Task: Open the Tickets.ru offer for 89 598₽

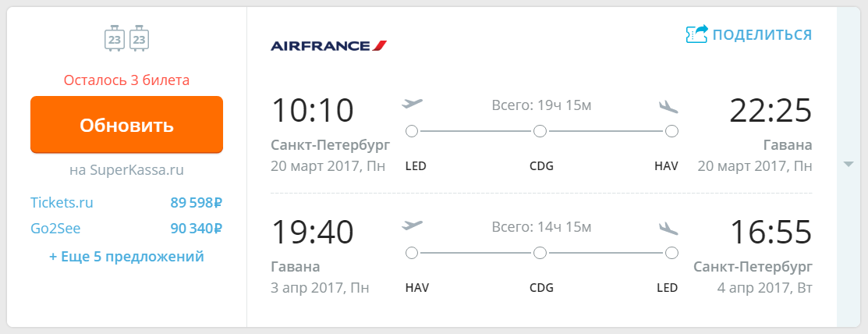Action: 127,203
